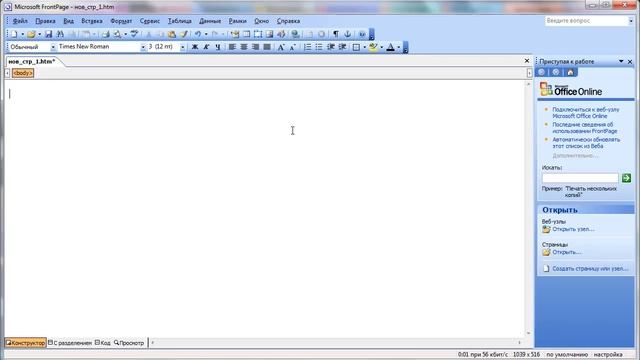Image resolution: width=640 pixels, height=360 pixels.
Task: Run spelling check icon
Action: tap(134, 34)
